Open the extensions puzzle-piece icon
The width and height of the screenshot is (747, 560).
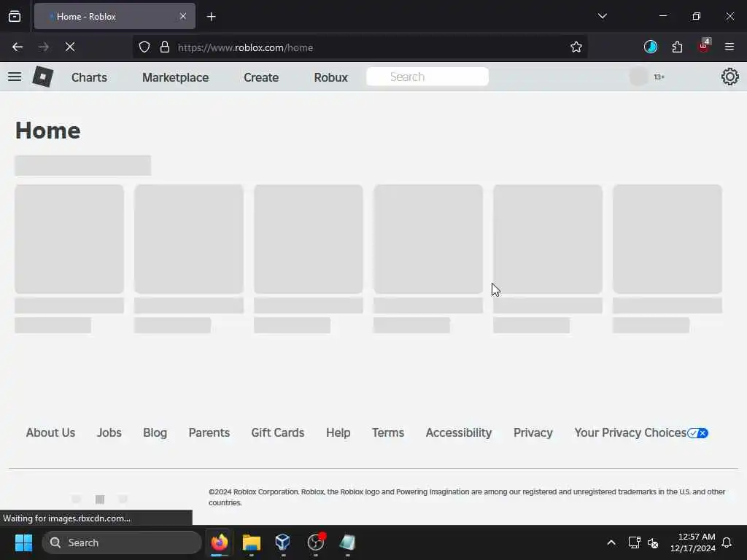(677, 47)
